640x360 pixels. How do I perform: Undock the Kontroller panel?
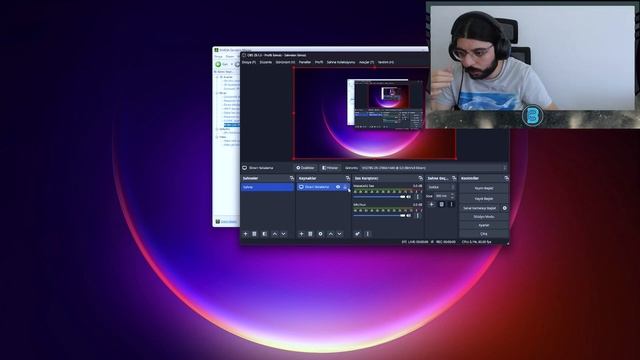(x=507, y=178)
